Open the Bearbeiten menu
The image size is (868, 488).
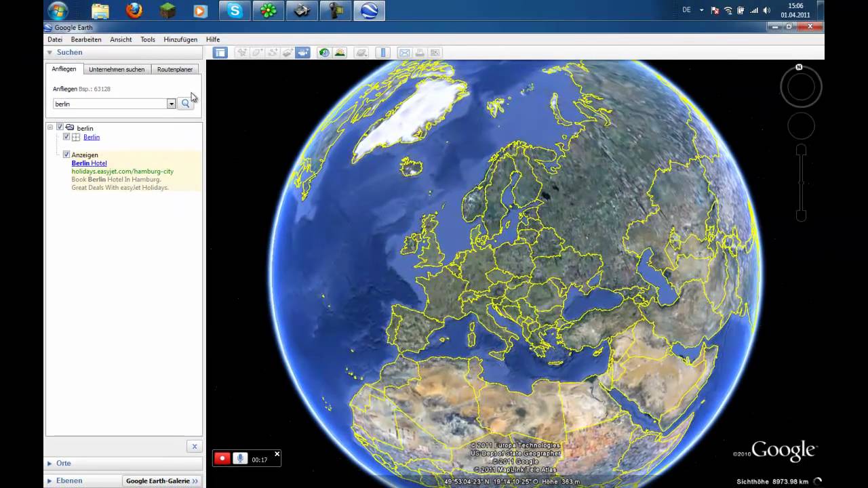tap(86, 39)
